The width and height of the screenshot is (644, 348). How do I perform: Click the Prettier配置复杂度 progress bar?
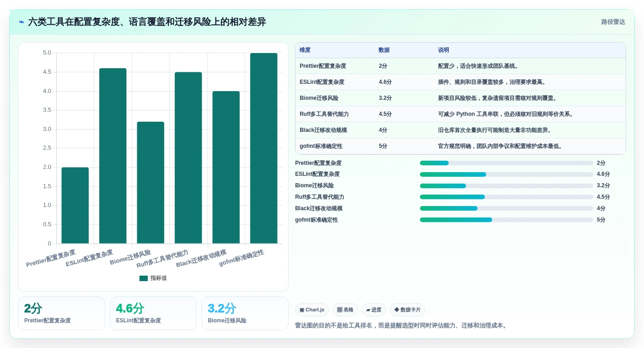pyautogui.click(x=506, y=163)
